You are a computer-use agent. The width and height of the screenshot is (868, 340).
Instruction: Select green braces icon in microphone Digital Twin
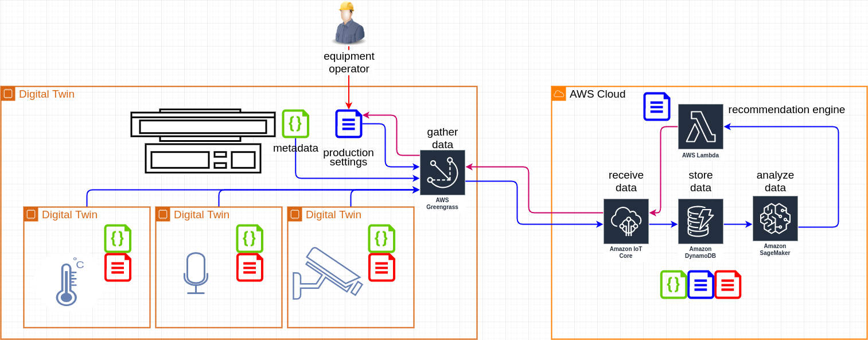tap(250, 238)
